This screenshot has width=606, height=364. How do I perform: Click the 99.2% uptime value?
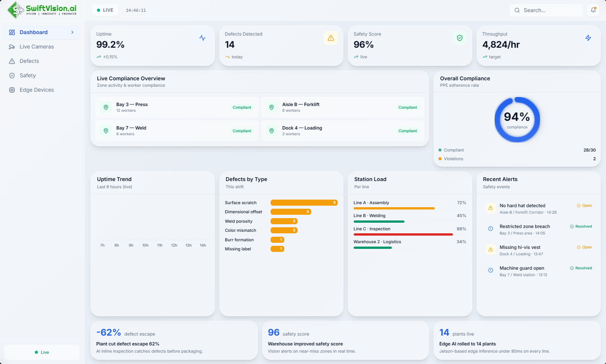pos(110,45)
